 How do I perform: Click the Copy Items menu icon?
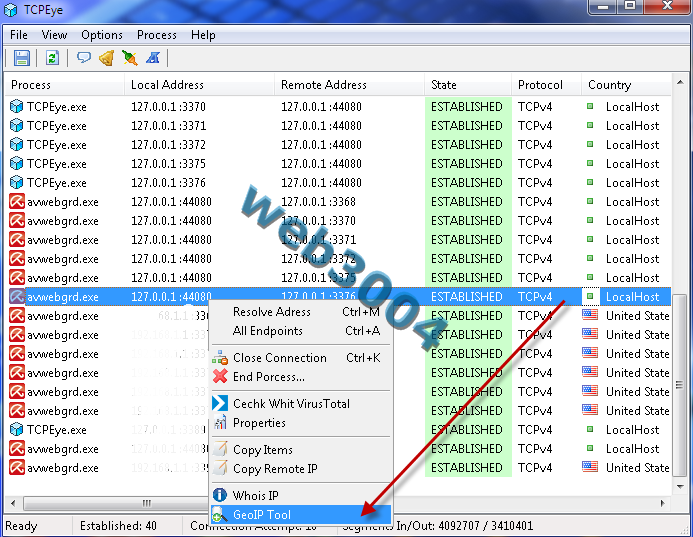[220, 449]
